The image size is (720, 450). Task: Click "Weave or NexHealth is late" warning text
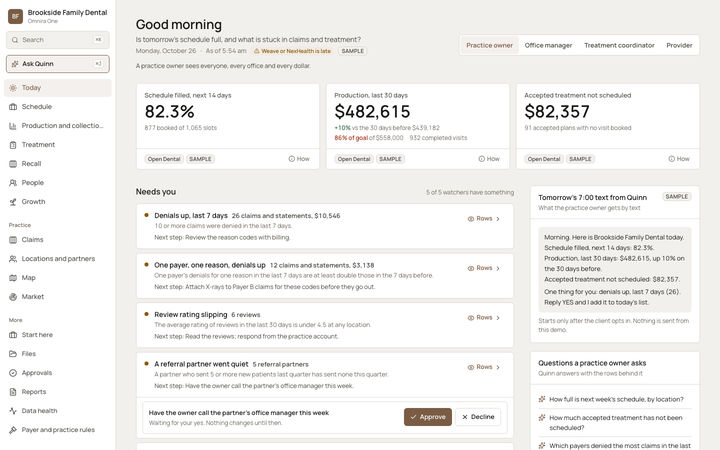pos(296,51)
